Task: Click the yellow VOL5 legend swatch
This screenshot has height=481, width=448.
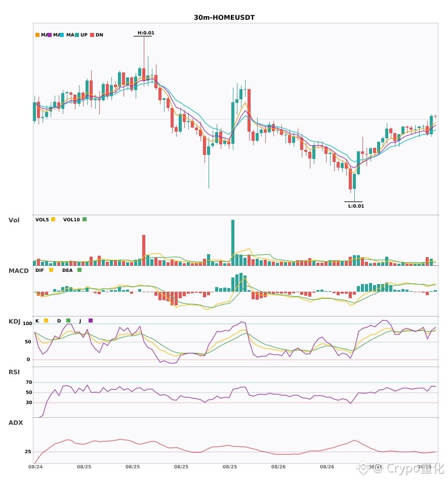Action: pyautogui.click(x=53, y=219)
